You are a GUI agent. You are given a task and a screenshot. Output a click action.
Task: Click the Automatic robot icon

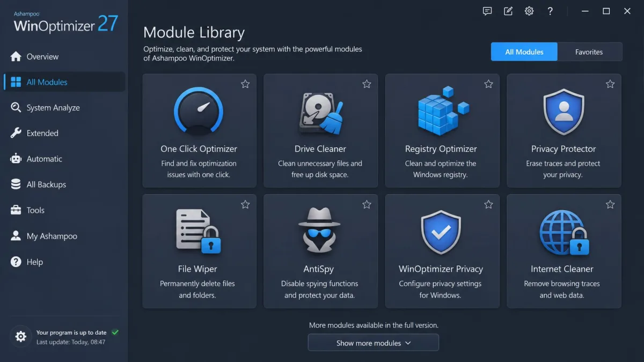coord(16,159)
